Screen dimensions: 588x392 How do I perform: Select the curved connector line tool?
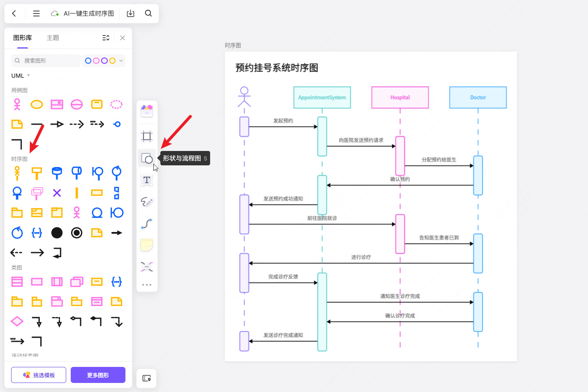[147, 224]
